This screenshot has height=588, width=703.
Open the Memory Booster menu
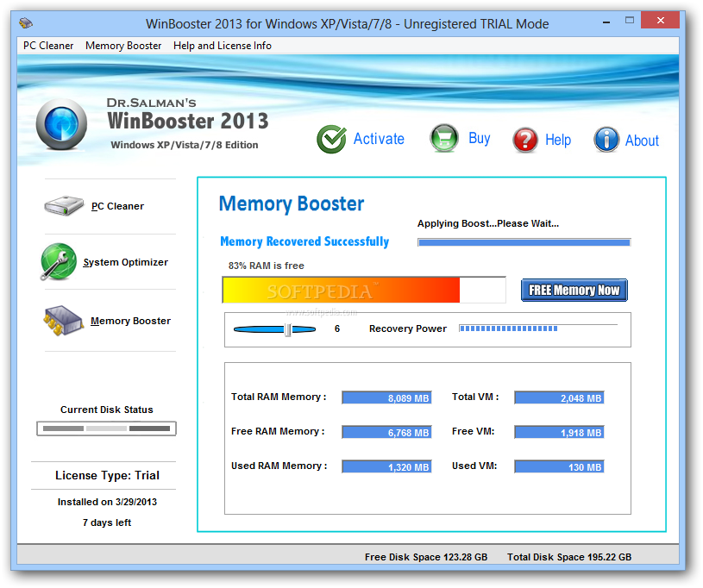[x=123, y=46]
